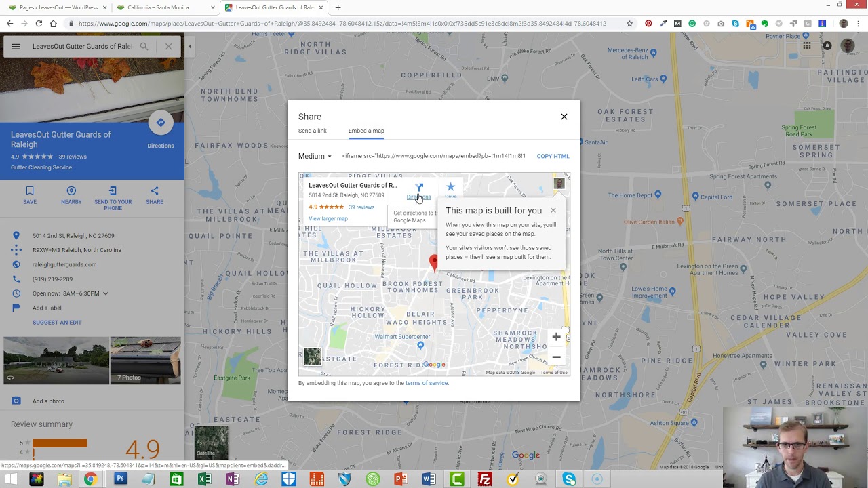Screen dimensions: 868x488
Task: Select the Embed a map tab
Action: pyautogui.click(x=366, y=131)
